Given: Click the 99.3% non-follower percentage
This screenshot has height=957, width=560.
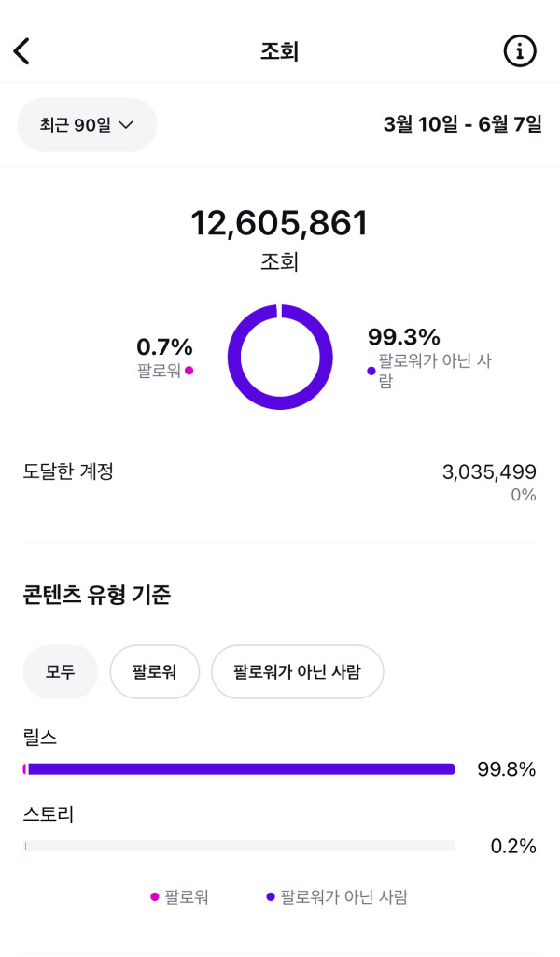Looking at the screenshot, I should click(x=404, y=337).
